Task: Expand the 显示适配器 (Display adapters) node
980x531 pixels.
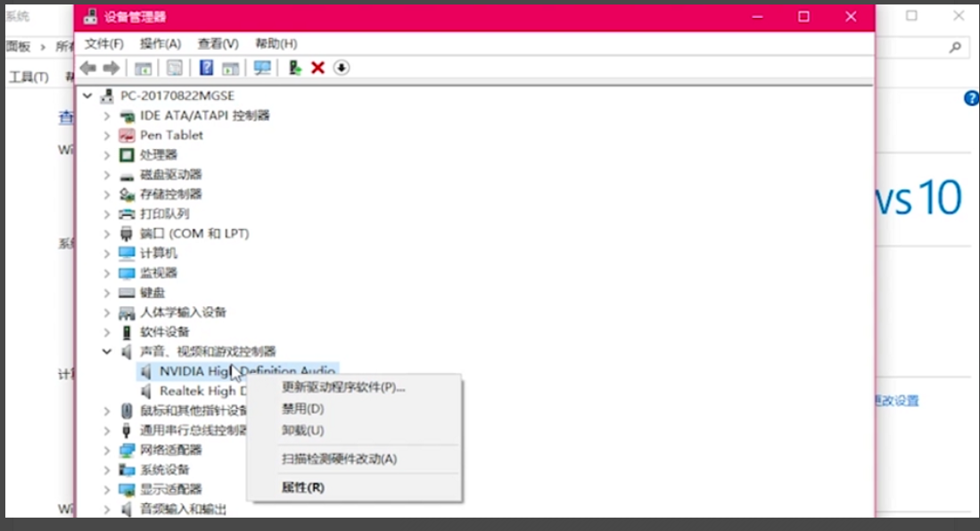Action: pos(107,489)
